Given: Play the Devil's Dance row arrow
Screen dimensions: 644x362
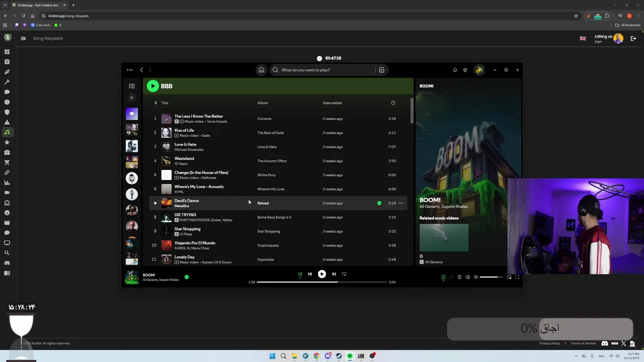Looking at the screenshot, I should 155,203.
